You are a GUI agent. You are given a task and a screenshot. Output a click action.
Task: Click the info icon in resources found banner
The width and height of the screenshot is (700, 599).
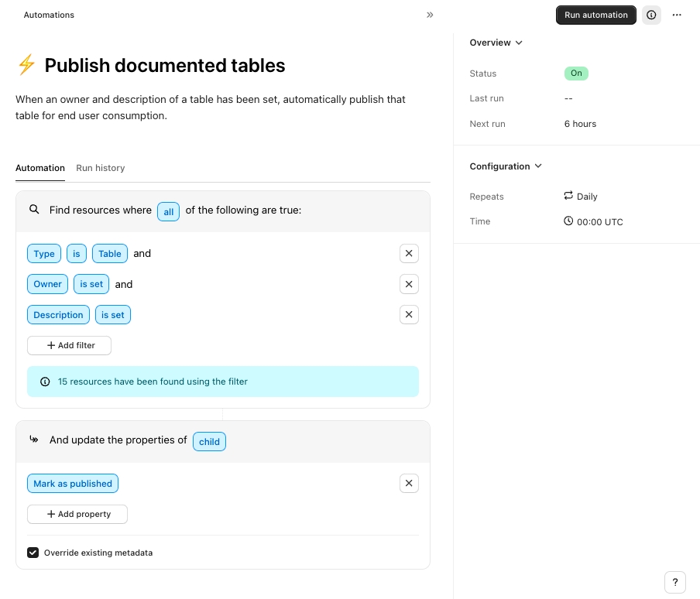(45, 382)
